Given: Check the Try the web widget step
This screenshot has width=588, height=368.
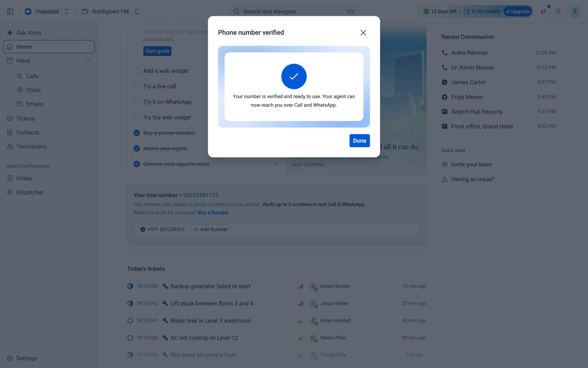Looking at the screenshot, I should click(x=137, y=117).
